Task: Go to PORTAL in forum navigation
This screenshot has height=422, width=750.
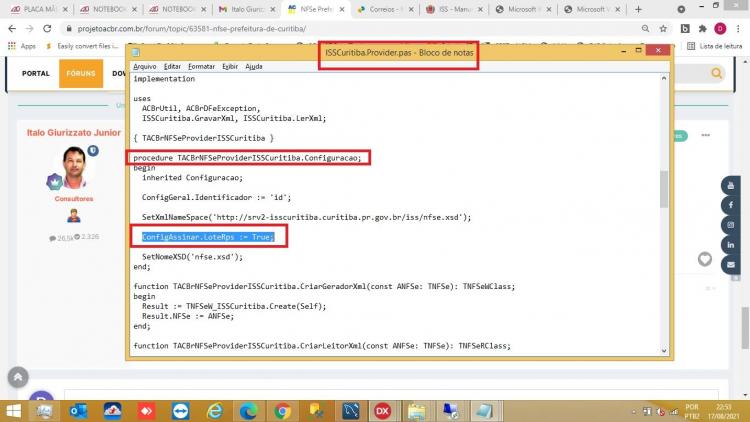Action: (x=36, y=73)
